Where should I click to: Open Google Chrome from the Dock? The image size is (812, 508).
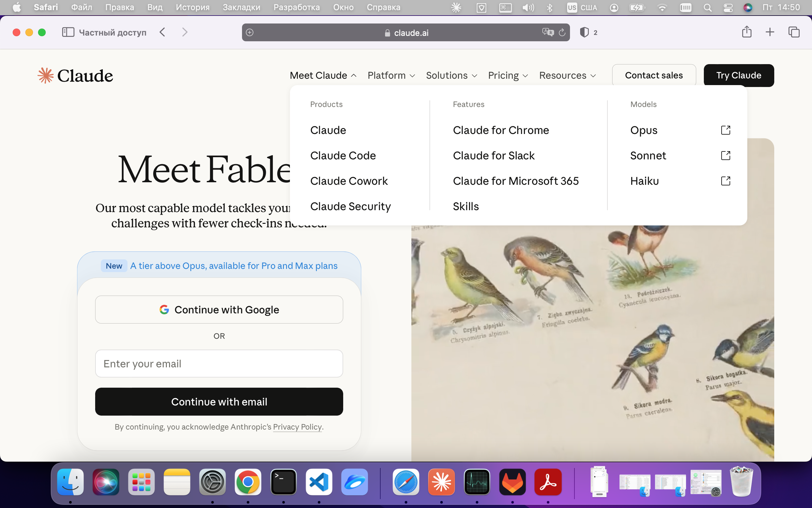tap(248, 482)
